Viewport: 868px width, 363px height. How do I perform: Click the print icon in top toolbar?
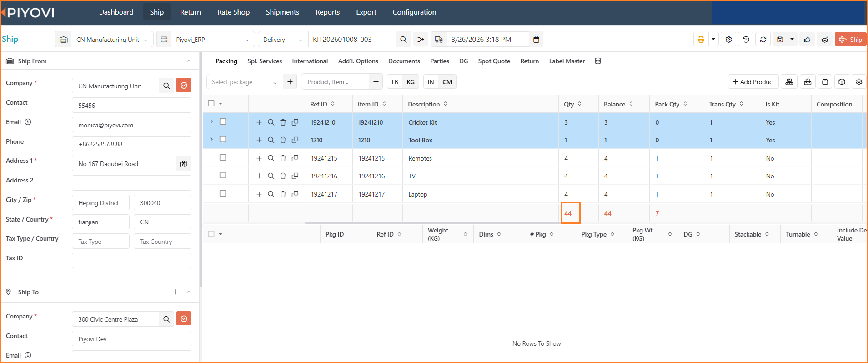(701, 40)
